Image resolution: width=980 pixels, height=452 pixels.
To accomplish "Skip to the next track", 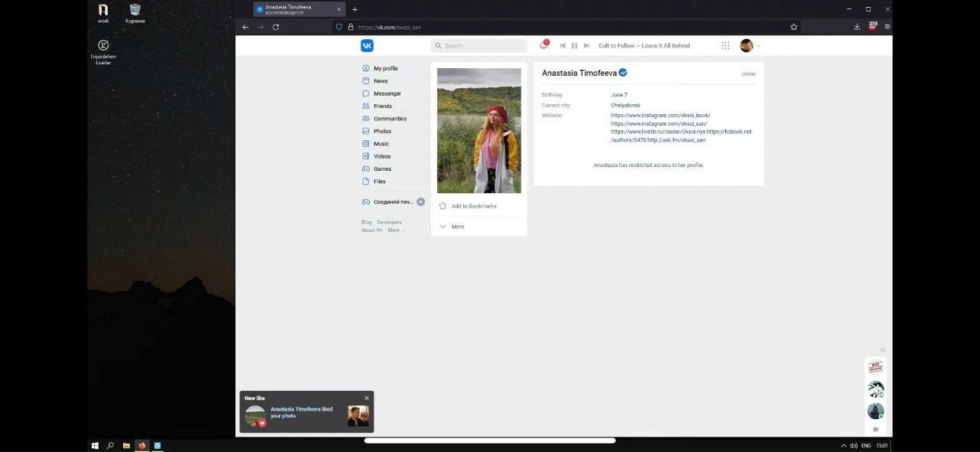I will click(x=586, y=46).
